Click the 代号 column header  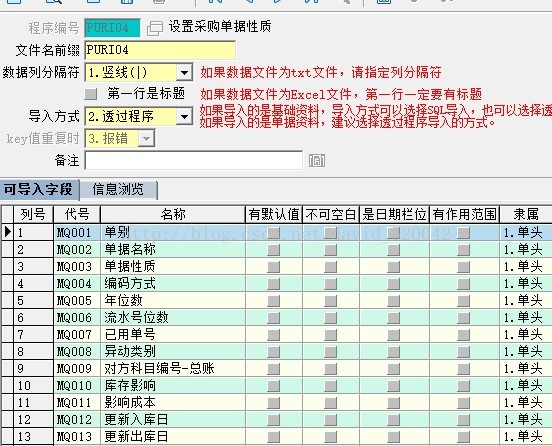[x=77, y=214]
